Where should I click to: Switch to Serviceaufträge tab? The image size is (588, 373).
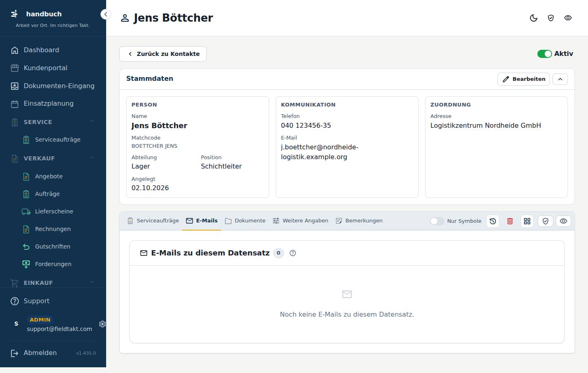(153, 221)
